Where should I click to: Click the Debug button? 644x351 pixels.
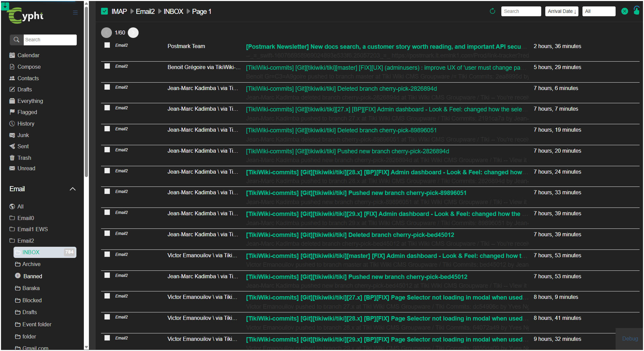[x=630, y=338]
